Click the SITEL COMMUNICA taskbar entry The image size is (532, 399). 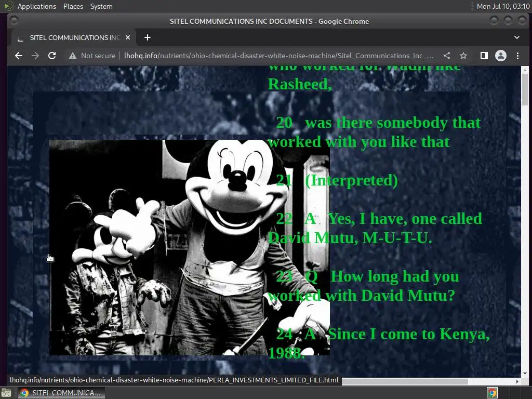coord(61,393)
